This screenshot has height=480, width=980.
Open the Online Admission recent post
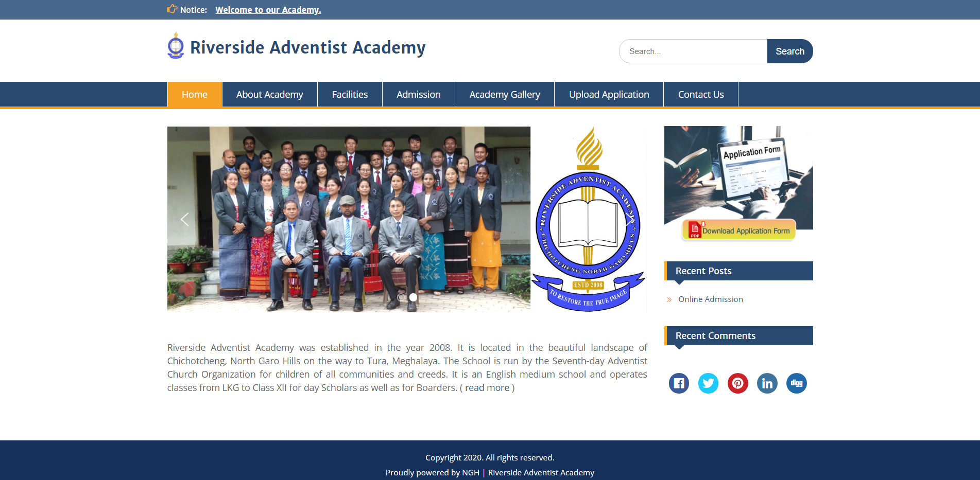coord(711,299)
